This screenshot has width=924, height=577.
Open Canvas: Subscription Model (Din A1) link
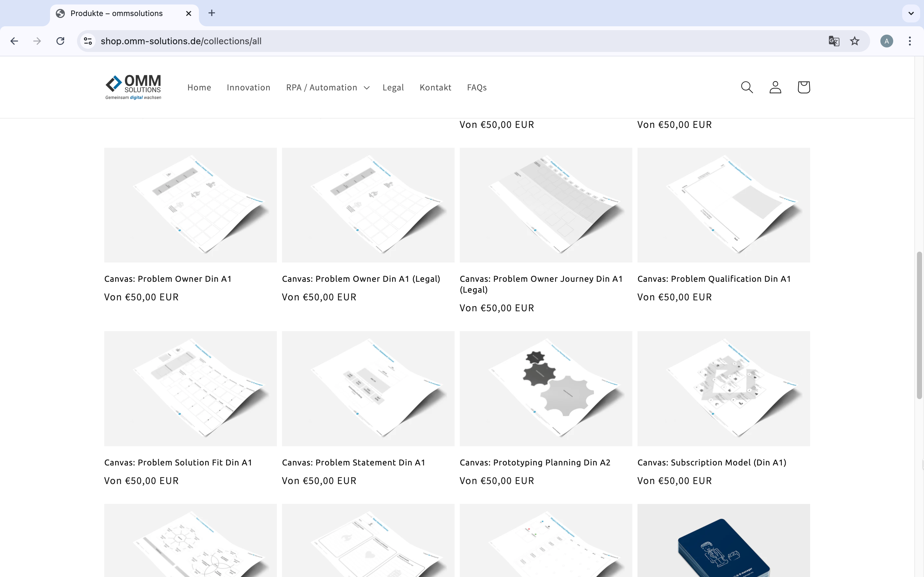[712, 463]
